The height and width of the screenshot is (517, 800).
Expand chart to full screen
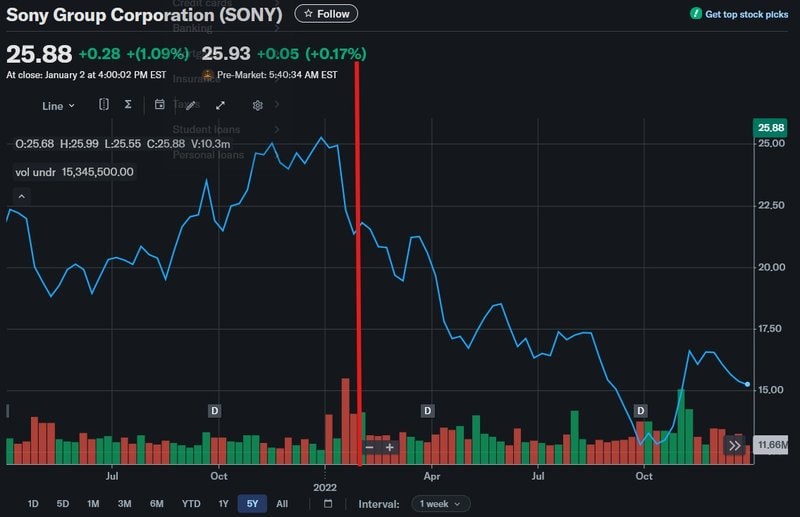click(220, 105)
